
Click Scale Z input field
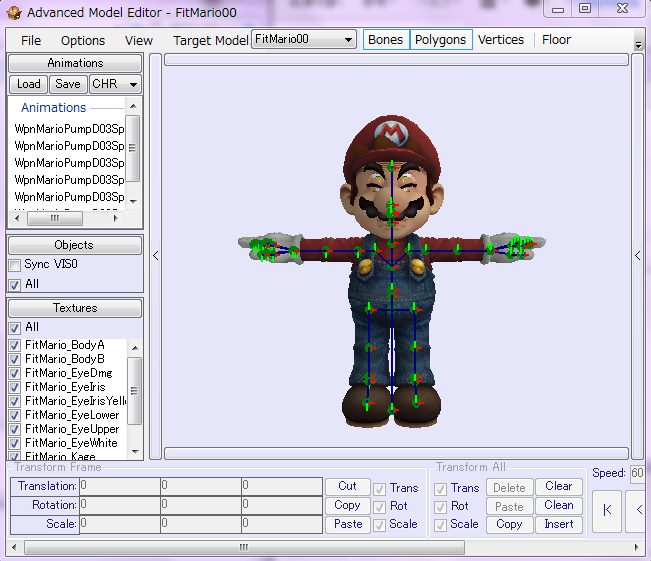(x=282, y=524)
